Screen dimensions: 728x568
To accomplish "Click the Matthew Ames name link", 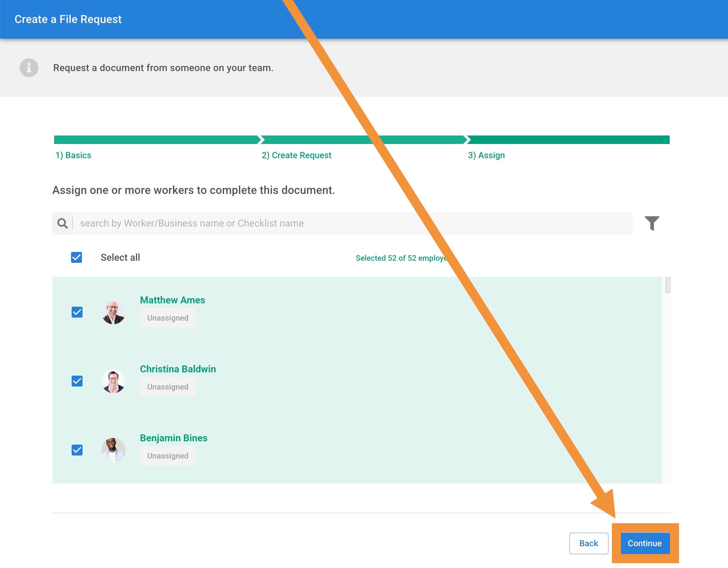I will (172, 300).
